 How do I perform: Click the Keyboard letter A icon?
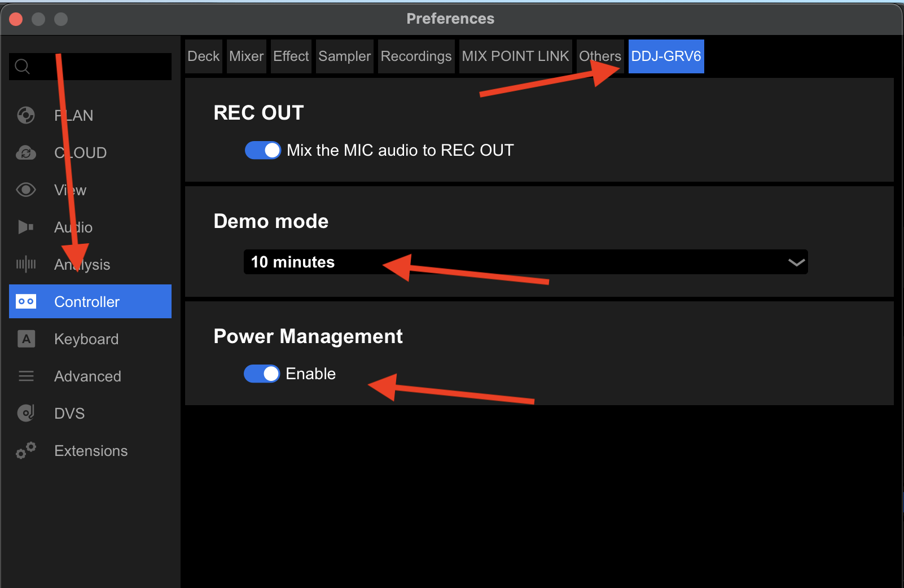pyautogui.click(x=26, y=339)
